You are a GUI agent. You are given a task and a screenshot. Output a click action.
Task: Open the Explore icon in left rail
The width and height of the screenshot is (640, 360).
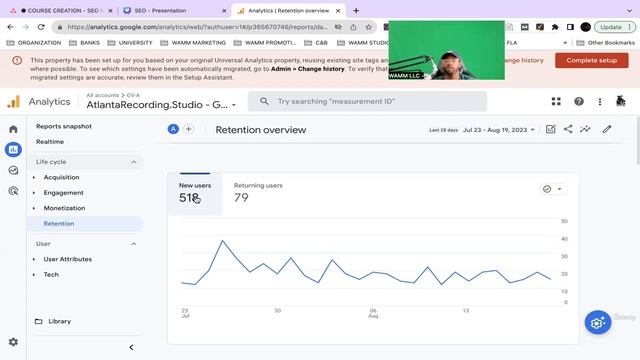pos(13,170)
